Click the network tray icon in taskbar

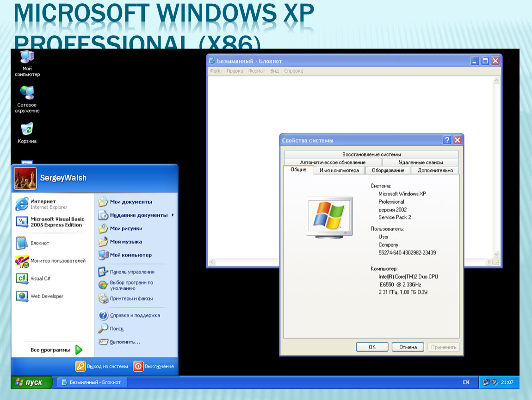pyautogui.click(x=486, y=382)
